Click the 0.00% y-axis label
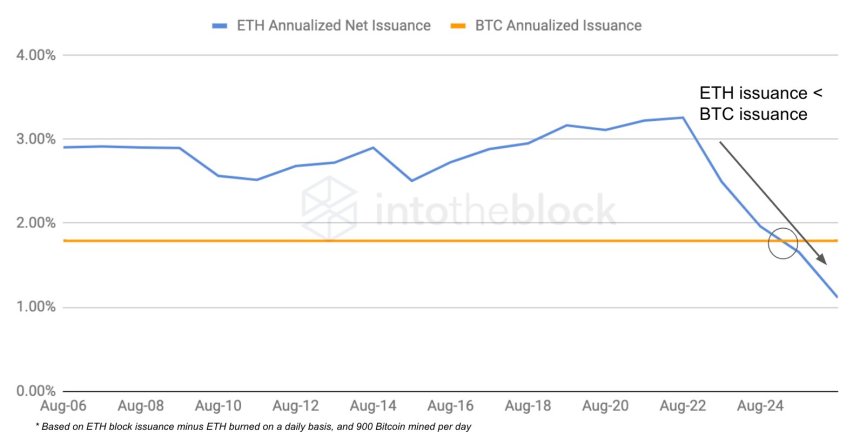 coord(34,391)
